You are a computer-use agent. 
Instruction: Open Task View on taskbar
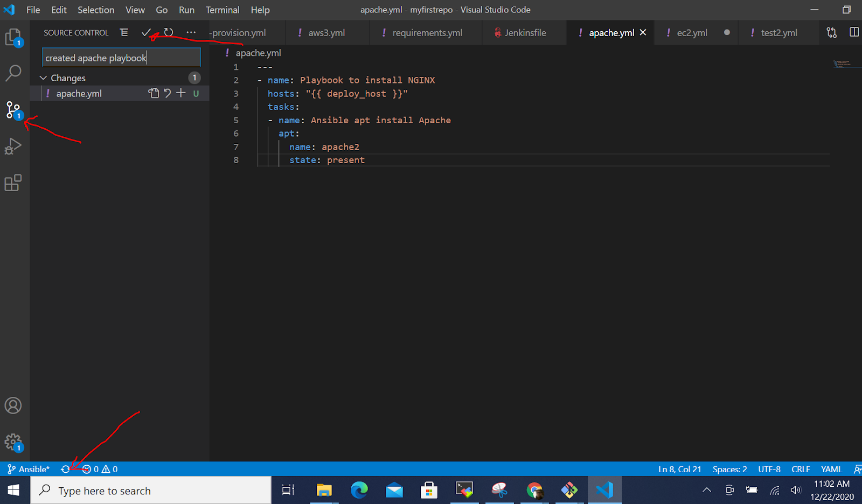(288, 490)
